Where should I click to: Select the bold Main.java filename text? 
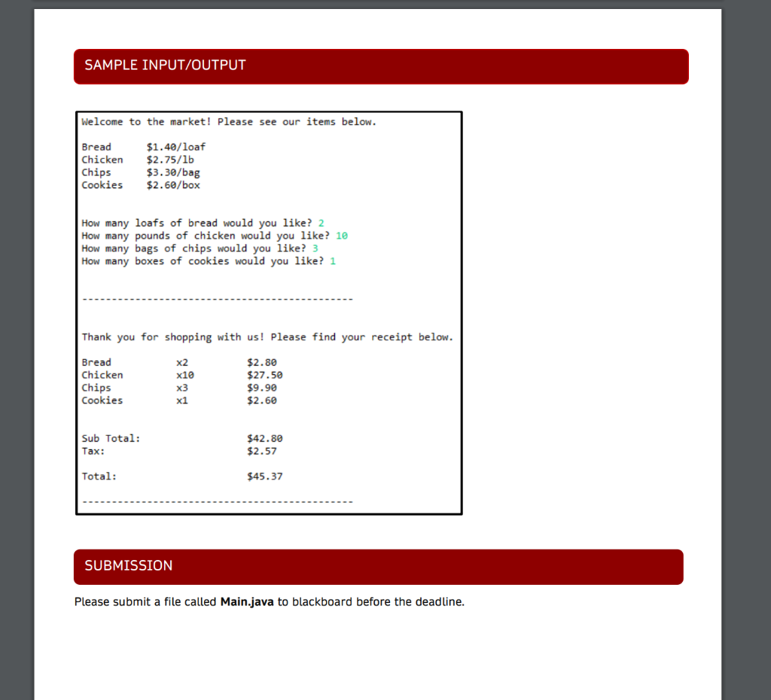tap(246, 601)
